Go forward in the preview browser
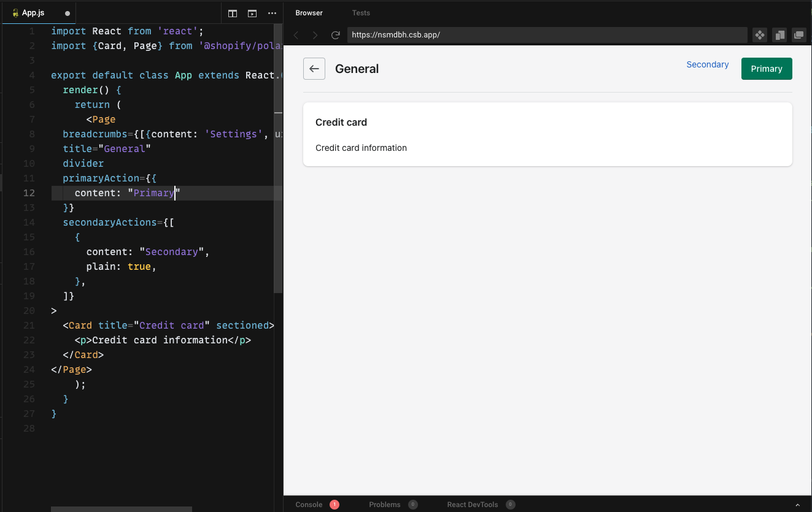 [315, 35]
